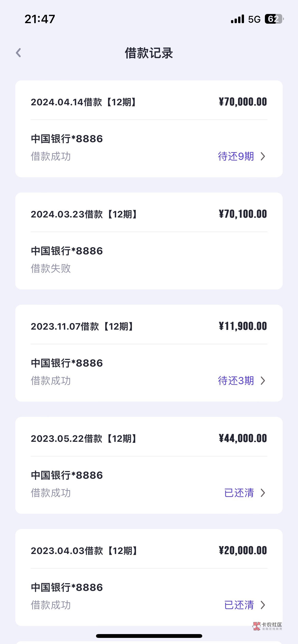Tap the 5G network indicator
This screenshot has height=644, width=298.
254,19
